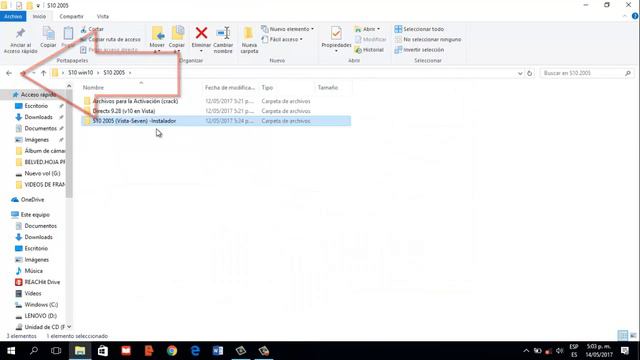Screen dimensions: 640x360
Task: Sort by Fecha de modificación column
Action: 230,87
